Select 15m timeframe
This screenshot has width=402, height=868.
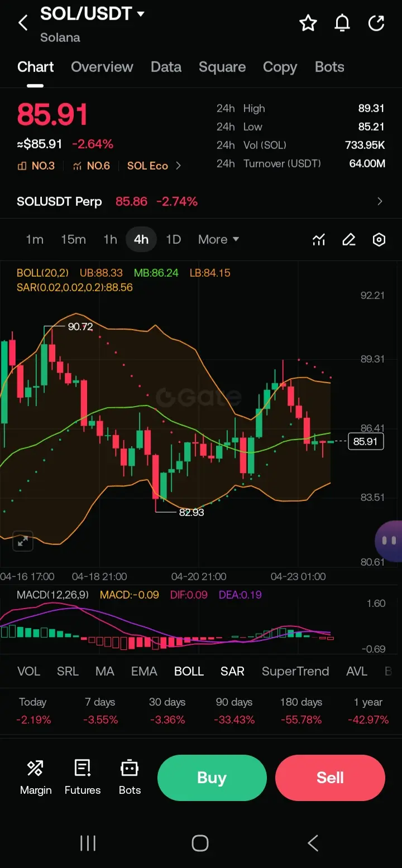(73, 240)
